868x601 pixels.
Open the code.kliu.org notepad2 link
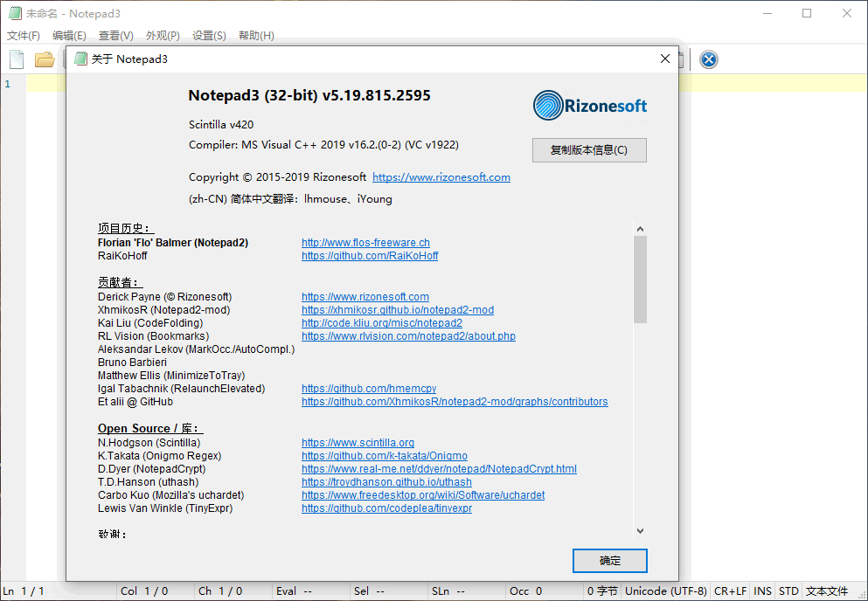click(382, 322)
